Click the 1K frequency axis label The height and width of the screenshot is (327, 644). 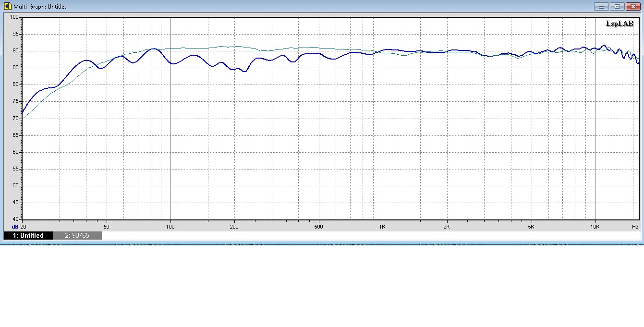pyautogui.click(x=383, y=226)
